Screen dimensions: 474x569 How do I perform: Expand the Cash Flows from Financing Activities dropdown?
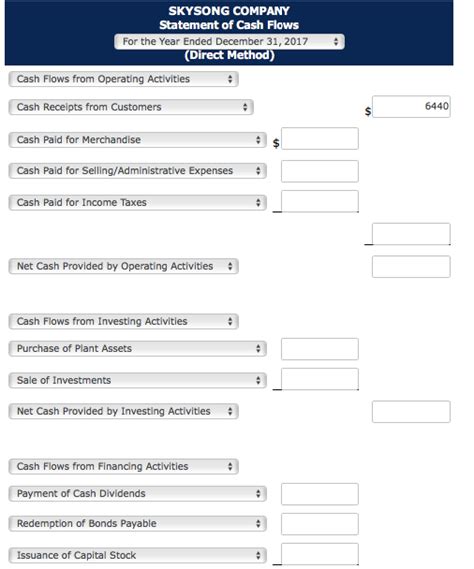[123, 466]
